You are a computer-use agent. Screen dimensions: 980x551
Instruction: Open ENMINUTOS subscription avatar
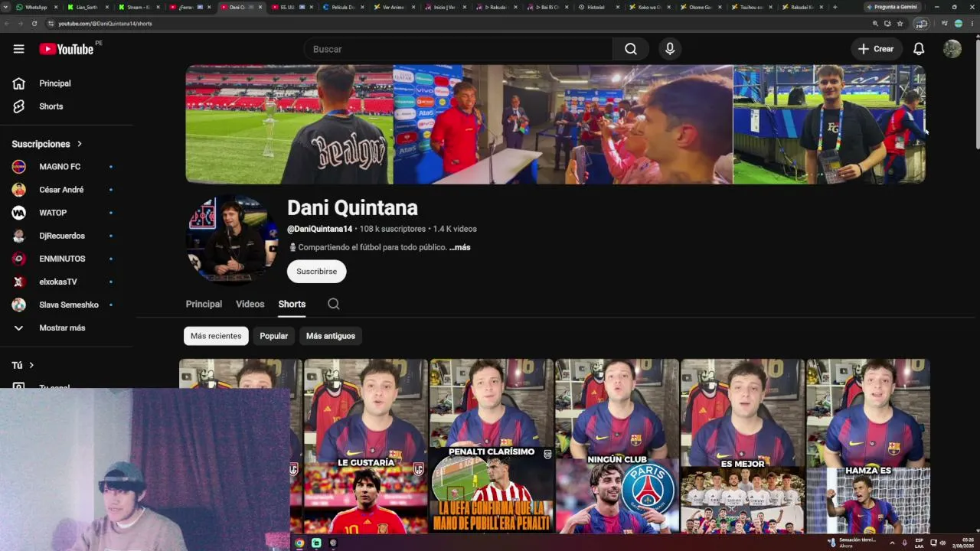(19, 259)
